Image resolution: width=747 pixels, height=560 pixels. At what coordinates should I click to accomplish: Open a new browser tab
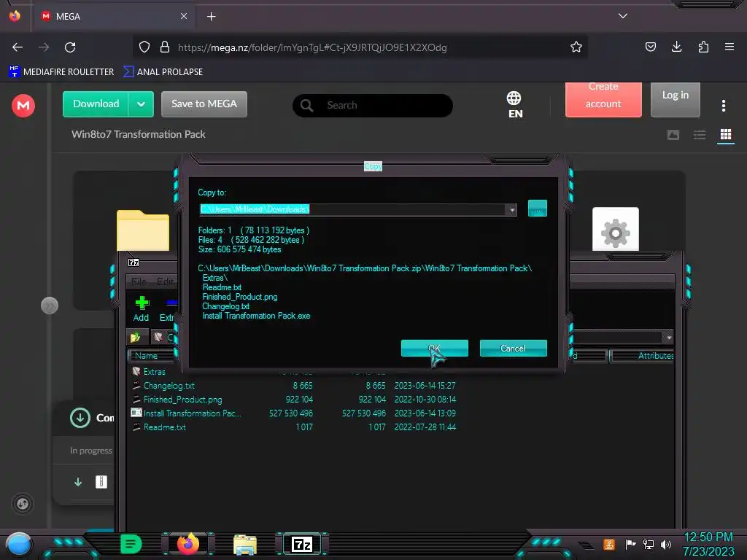(211, 17)
